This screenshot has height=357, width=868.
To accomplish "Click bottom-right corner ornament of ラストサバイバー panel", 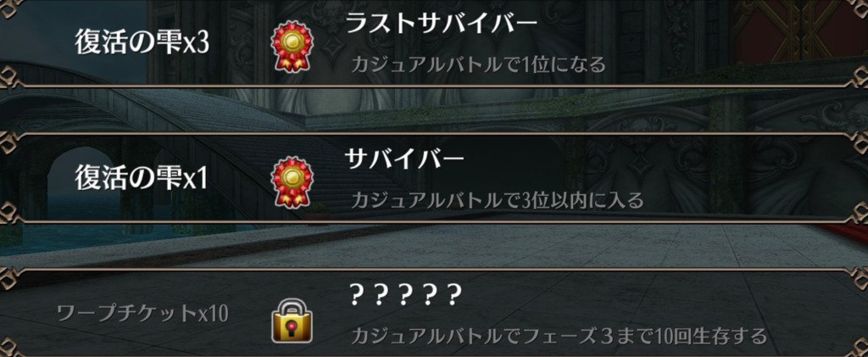I will click(x=856, y=77).
